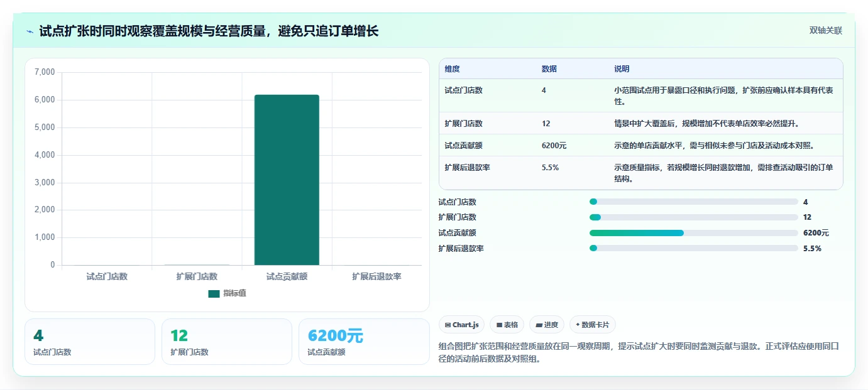868x390 pixels.
Task: Click the 4,000 tick on the chart y-axis
Action: coord(45,155)
